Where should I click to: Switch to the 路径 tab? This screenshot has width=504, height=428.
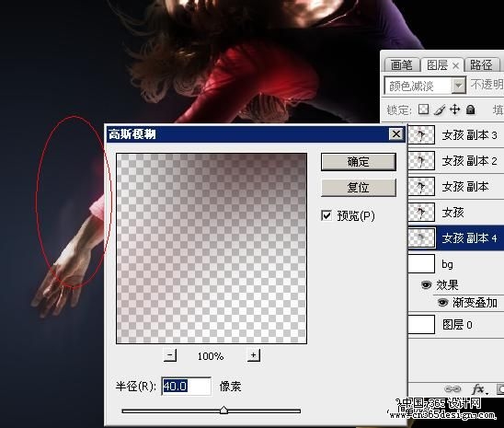(482, 64)
